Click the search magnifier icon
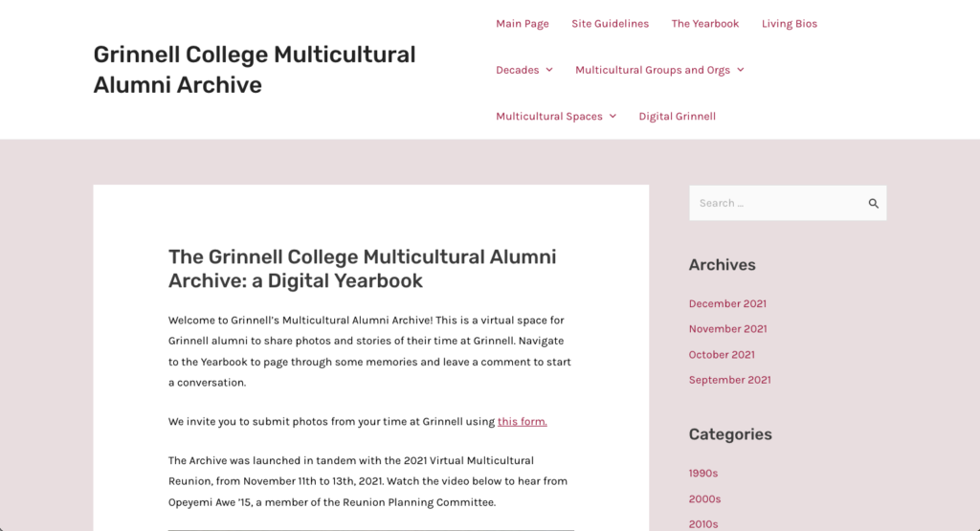The image size is (980, 531). point(873,203)
